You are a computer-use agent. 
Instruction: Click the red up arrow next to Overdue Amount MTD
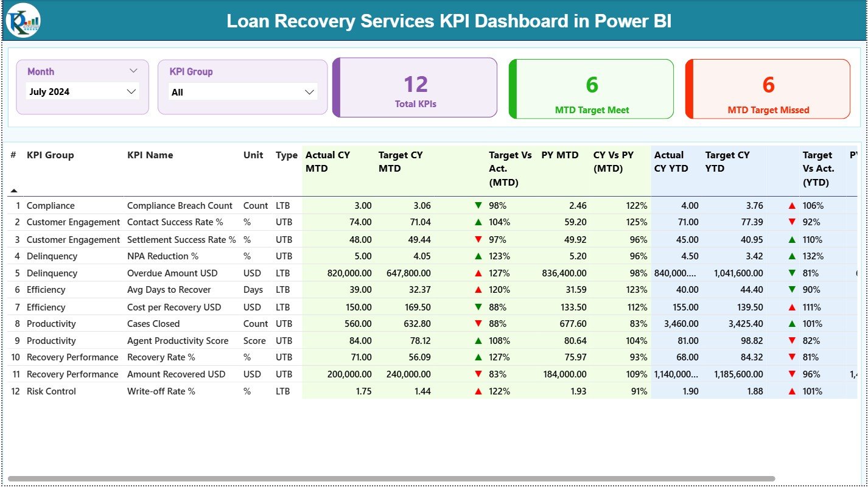pos(480,273)
